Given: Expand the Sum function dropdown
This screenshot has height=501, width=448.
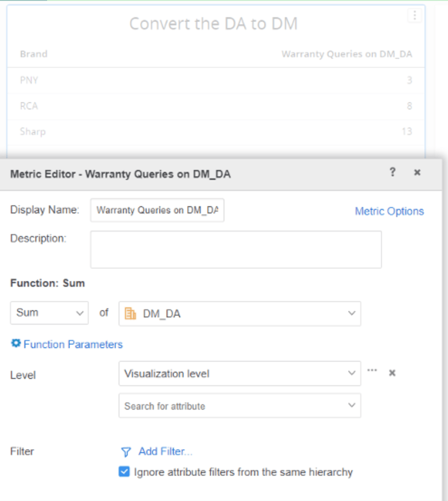Looking at the screenshot, I should pyautogui.click(x=49, y=313).
